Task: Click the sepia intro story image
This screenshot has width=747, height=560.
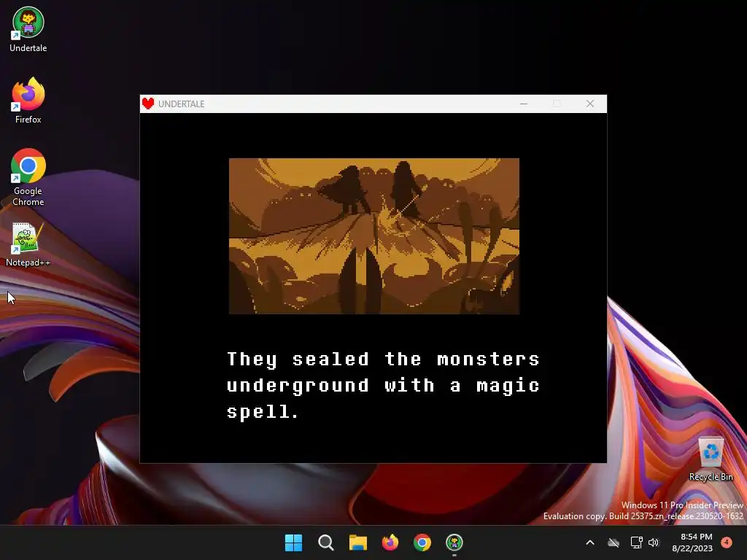Action: 374,236
